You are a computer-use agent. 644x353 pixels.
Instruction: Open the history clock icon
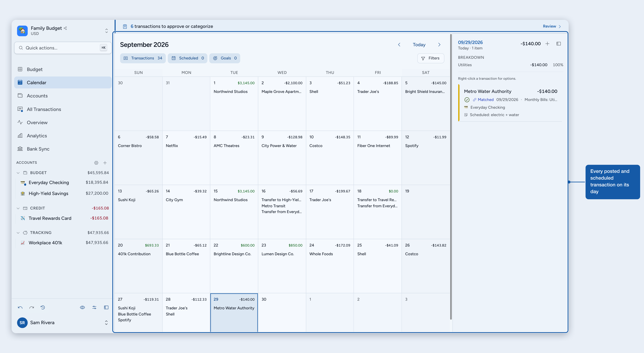43,307
